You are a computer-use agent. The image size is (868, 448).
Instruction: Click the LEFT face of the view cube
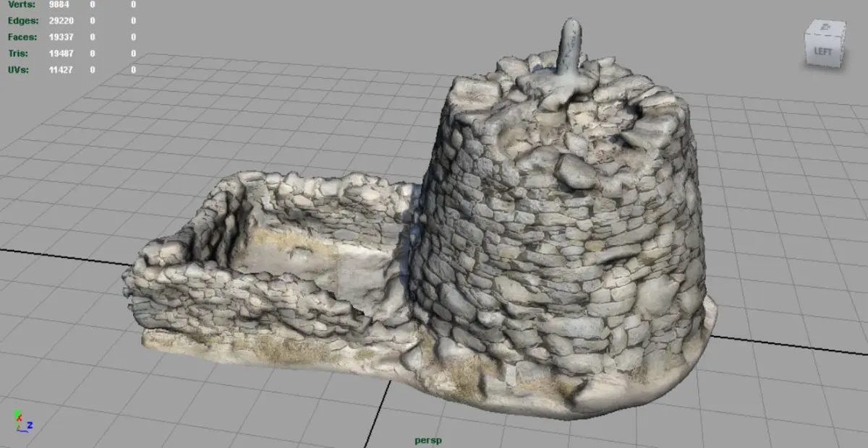(x=822, y=51)
